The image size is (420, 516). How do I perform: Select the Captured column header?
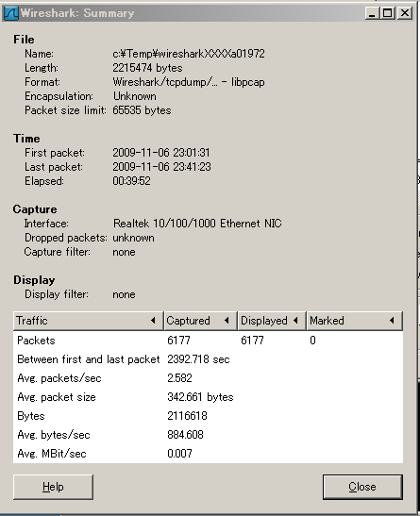click(x=200, y=321)
